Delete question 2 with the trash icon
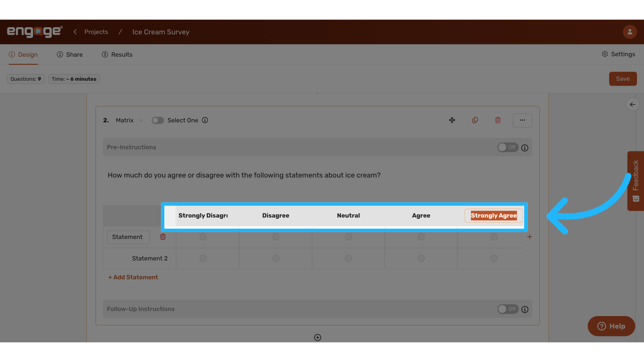This screenshot has width=644, height=362. click(x=498, y=120)
